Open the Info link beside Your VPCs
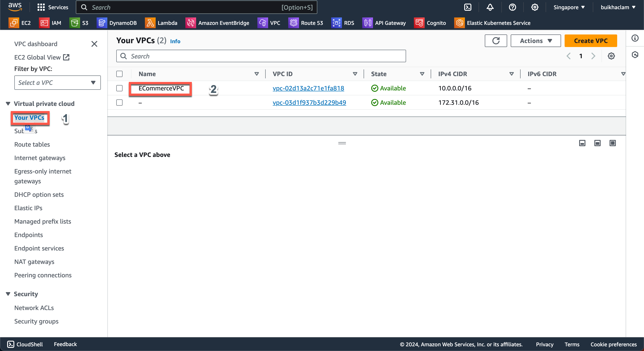 175,41
